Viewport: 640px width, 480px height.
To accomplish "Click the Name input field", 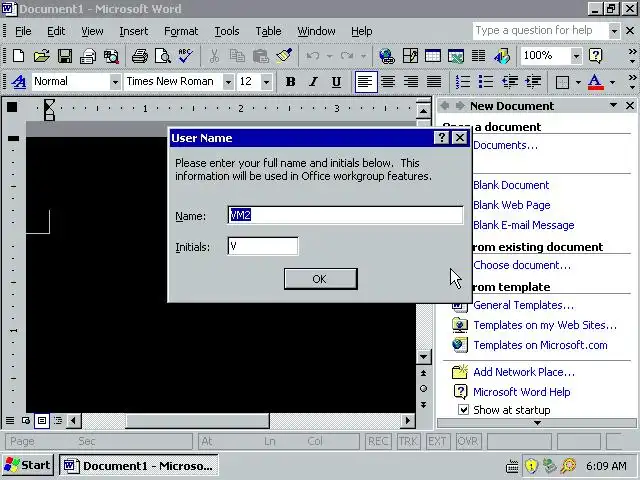I will (345, 215).
